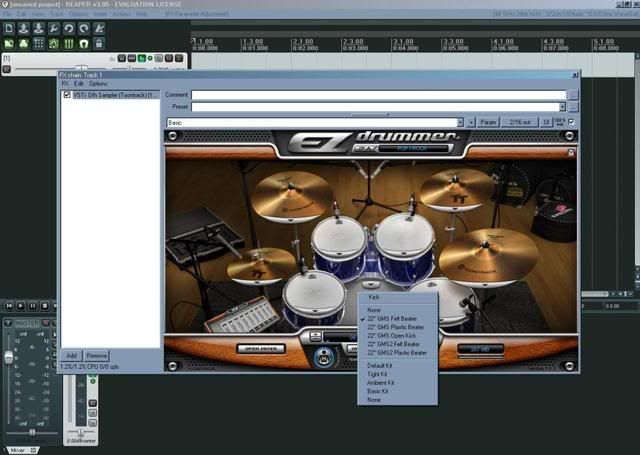Click the Open project toolbar icon
Screen dimensions: 640x455
pyautogui.click(x=24, y=29)
